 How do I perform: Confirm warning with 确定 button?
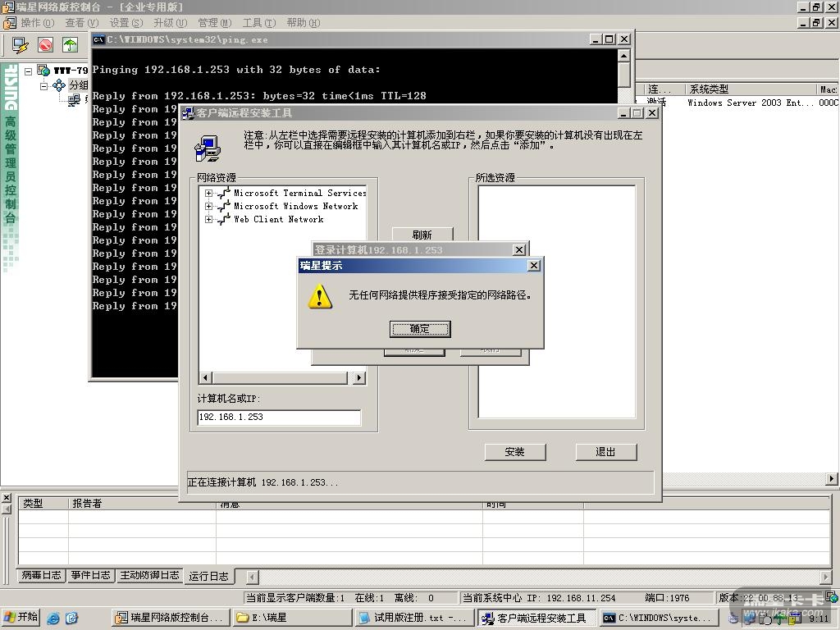[x=420, y=329]
